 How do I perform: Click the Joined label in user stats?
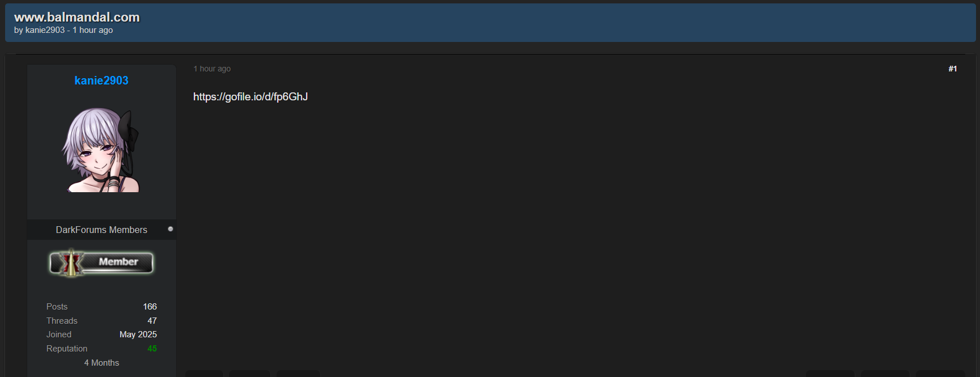click(59, 334)
